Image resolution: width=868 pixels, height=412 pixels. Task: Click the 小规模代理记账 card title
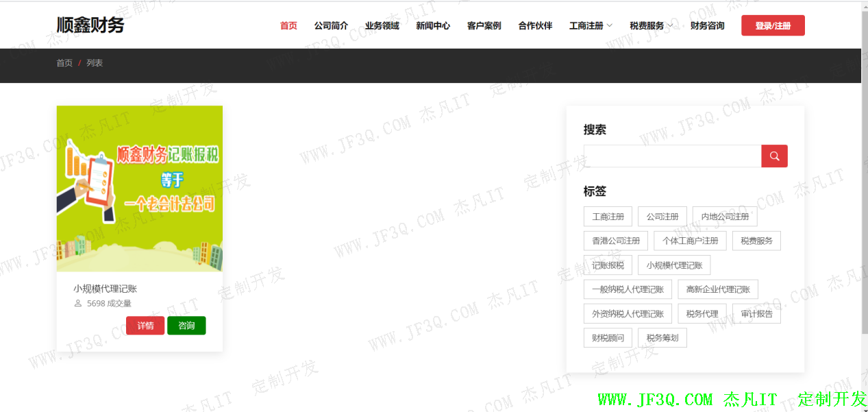(x=106, y=289)
